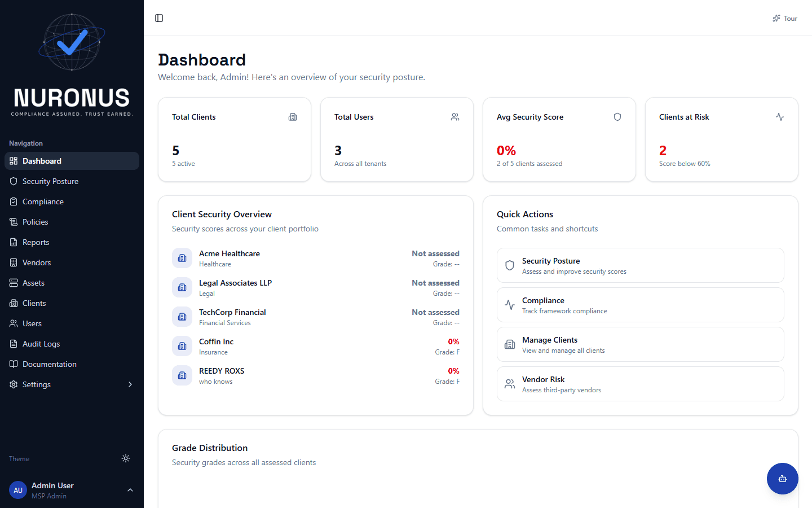Click the Client Security Overview heading
812x508 pixels.
coord(222,214)
